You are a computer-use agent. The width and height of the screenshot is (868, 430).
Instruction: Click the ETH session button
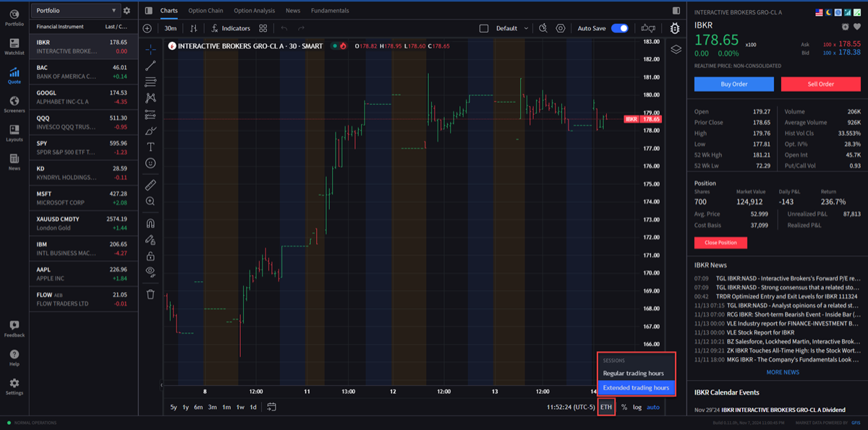[606, 407]
